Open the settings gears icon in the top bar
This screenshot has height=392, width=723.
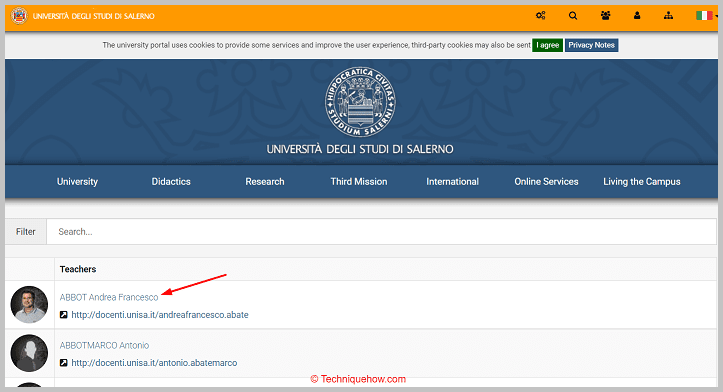coord(540,16)
